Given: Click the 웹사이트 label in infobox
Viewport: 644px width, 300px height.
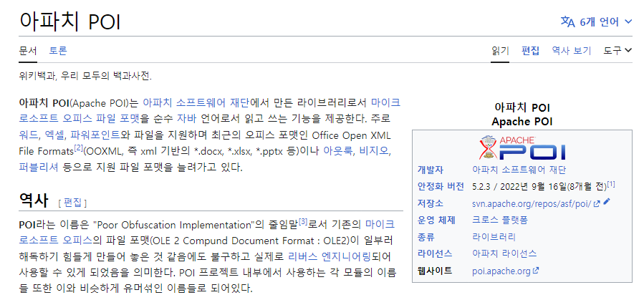Looking at the screenshot, I should pos(435,271).
